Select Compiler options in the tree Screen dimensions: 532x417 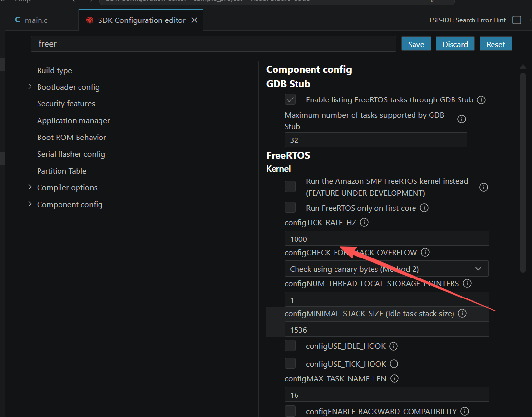click(67, 187)
